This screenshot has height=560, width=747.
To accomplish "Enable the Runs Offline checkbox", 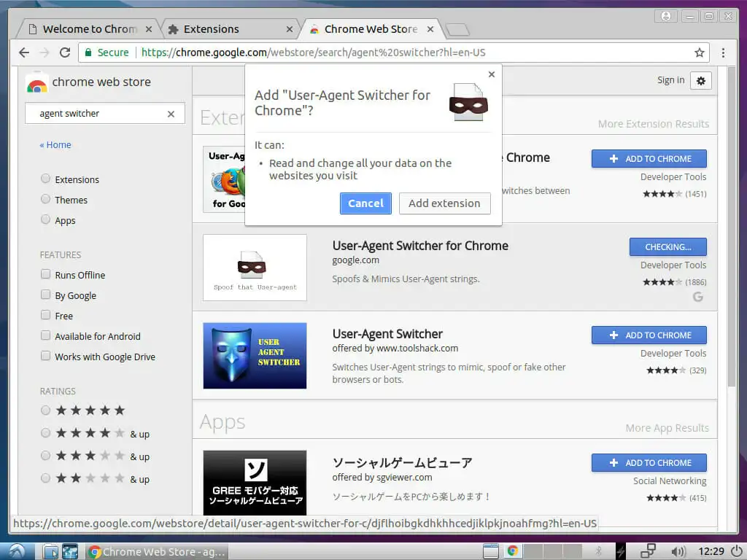I will [45, 274].
